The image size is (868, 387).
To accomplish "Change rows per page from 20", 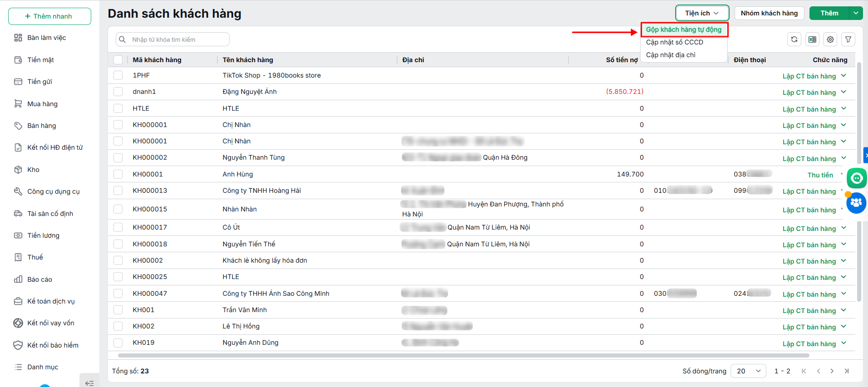I will 748,371.
